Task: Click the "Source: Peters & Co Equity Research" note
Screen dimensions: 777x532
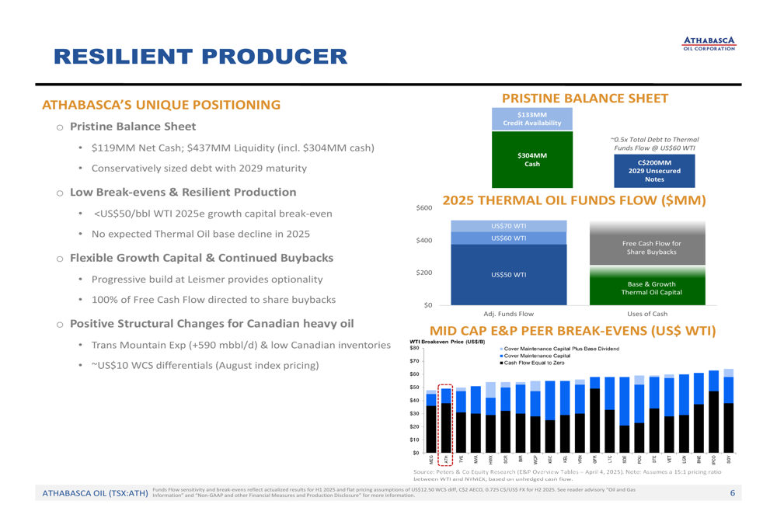Action: click(x=567, y=475)
